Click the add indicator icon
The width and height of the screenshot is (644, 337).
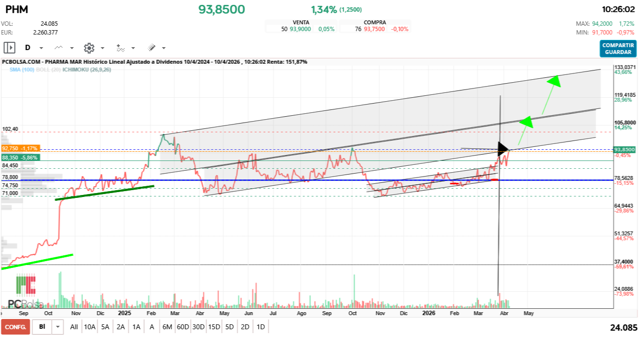tap(121, 48)
